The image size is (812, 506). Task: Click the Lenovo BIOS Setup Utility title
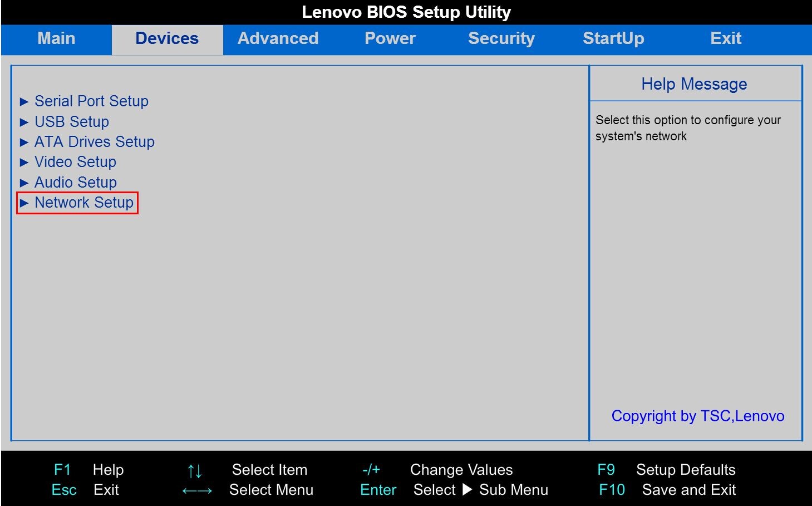pyautogui.click(x=406, y=12)
